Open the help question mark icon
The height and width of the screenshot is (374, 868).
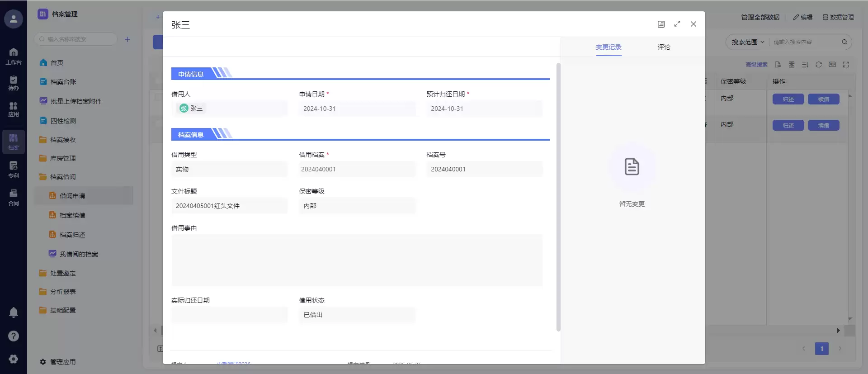click(x=14, y=336)
